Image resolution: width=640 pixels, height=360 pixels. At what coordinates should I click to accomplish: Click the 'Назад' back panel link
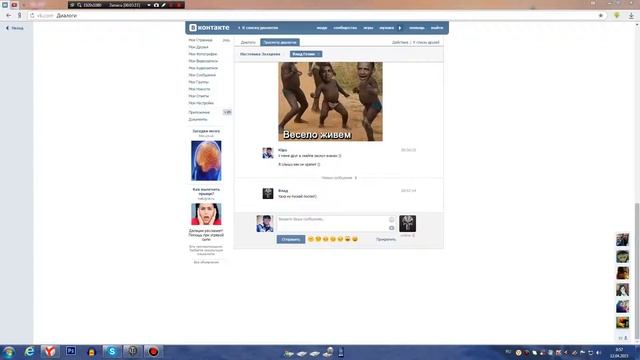pyautogui.click(x=14, y=28)
